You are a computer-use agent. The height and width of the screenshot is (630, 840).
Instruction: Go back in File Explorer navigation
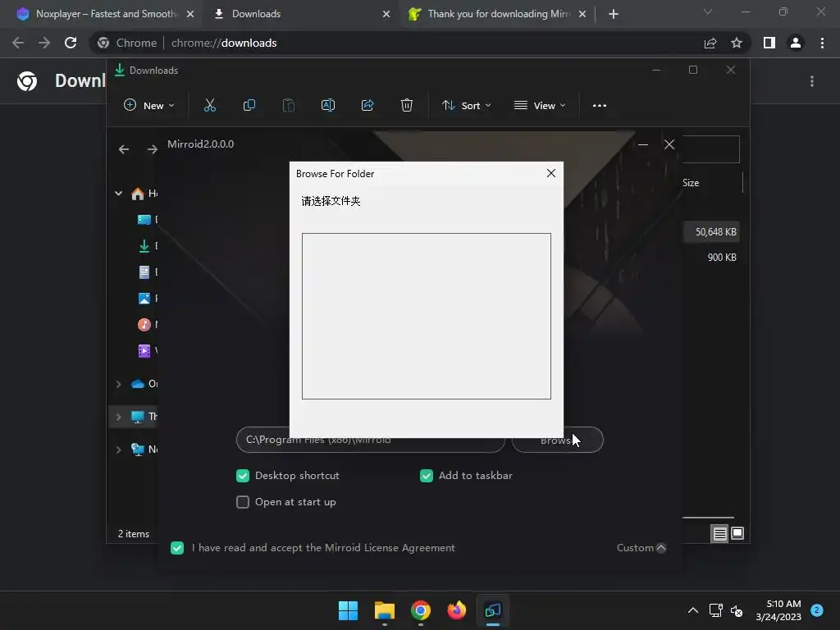(124, 149)
